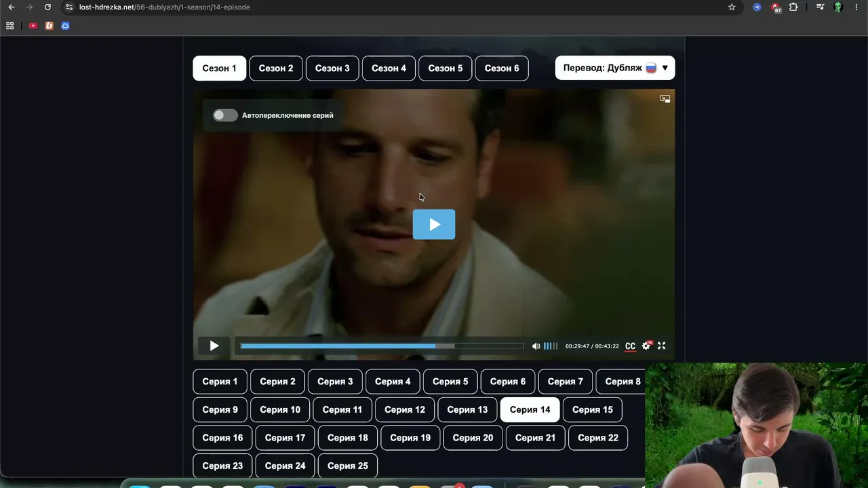
Task: Select episode Серия 3
Action: pyautogui.click(x=335, y=382)
